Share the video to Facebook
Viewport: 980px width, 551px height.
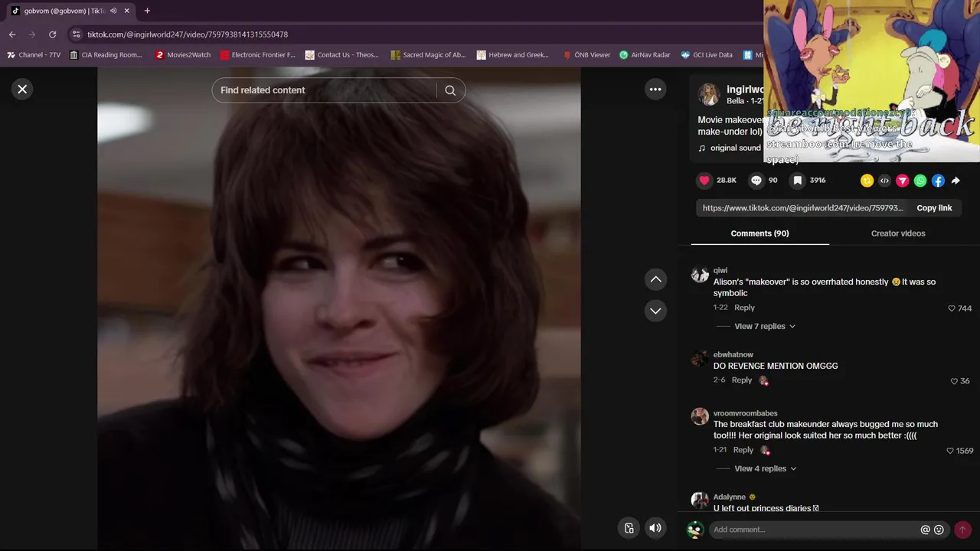tap(938, 181)
